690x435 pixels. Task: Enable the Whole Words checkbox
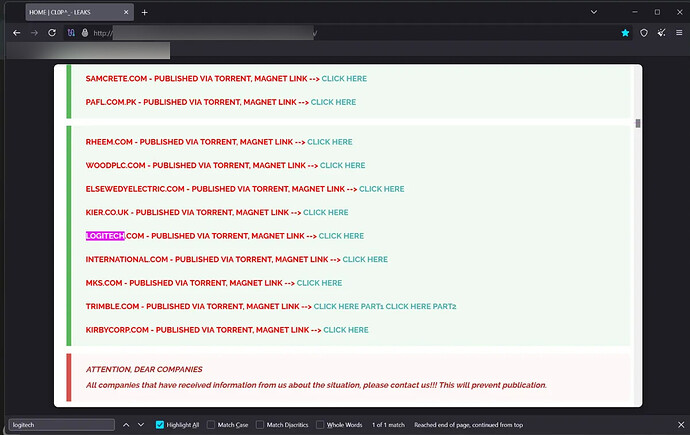320,425
